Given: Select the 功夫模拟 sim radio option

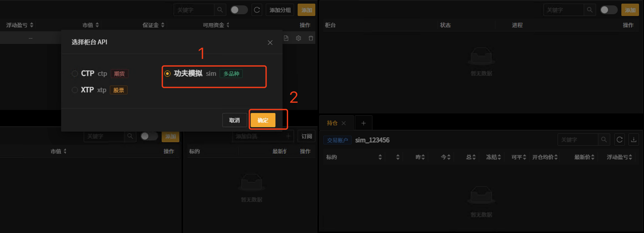Looking at the screenshot, I should pos(167,74).
